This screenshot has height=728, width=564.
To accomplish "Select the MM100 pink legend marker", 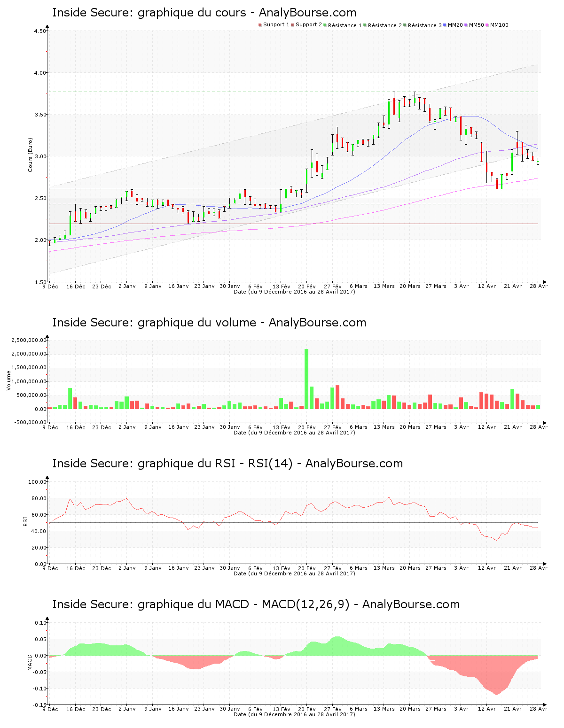I will (487, 25).
